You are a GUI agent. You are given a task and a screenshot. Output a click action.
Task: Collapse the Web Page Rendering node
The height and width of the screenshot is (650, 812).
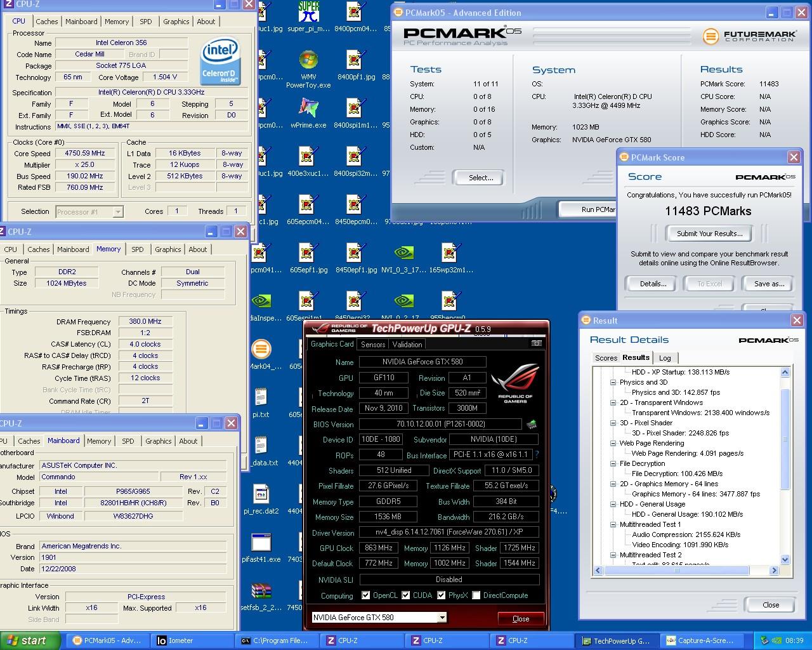coord(613,443)
